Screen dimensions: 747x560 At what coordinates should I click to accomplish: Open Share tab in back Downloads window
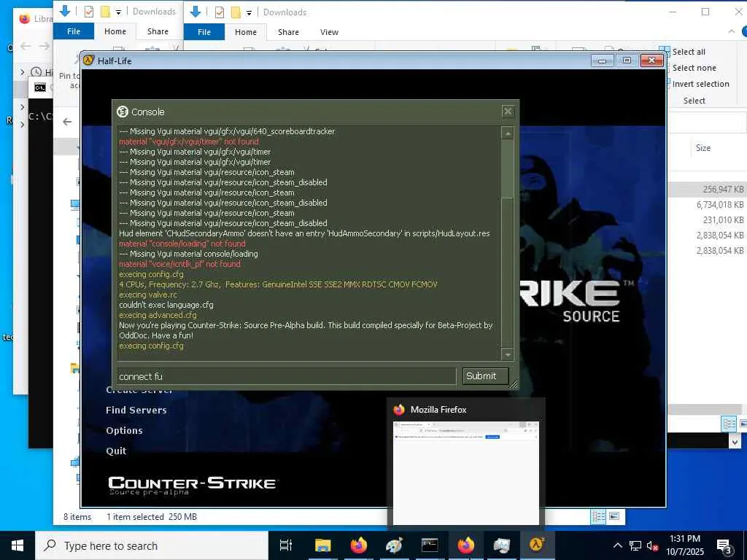tap(158, 31)
